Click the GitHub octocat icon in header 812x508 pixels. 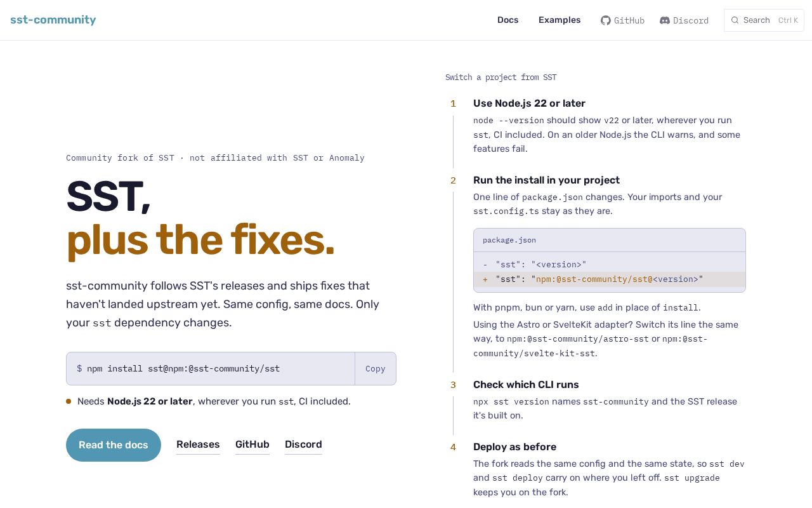click(606, 20)
